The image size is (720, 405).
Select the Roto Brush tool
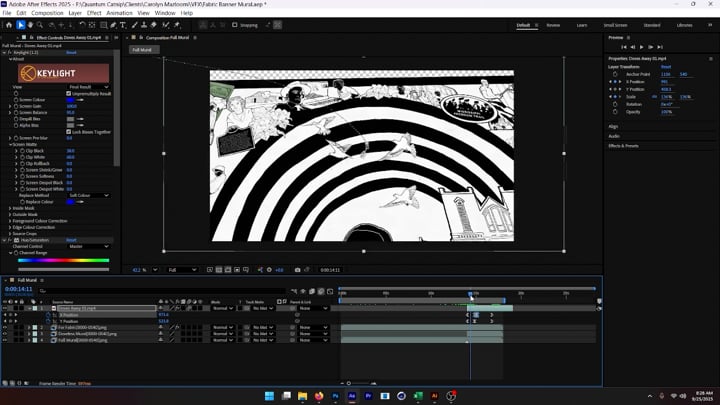point(166,25)
